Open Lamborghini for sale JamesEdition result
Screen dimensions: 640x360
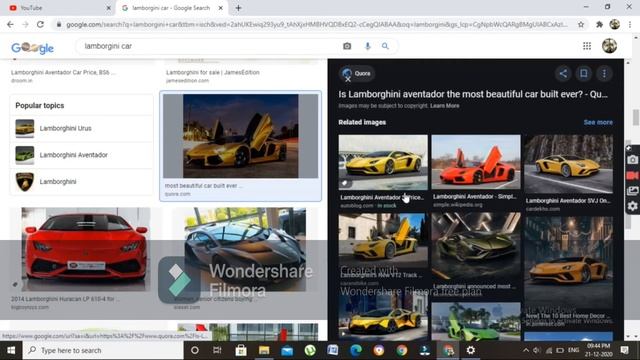coord(213,73)
